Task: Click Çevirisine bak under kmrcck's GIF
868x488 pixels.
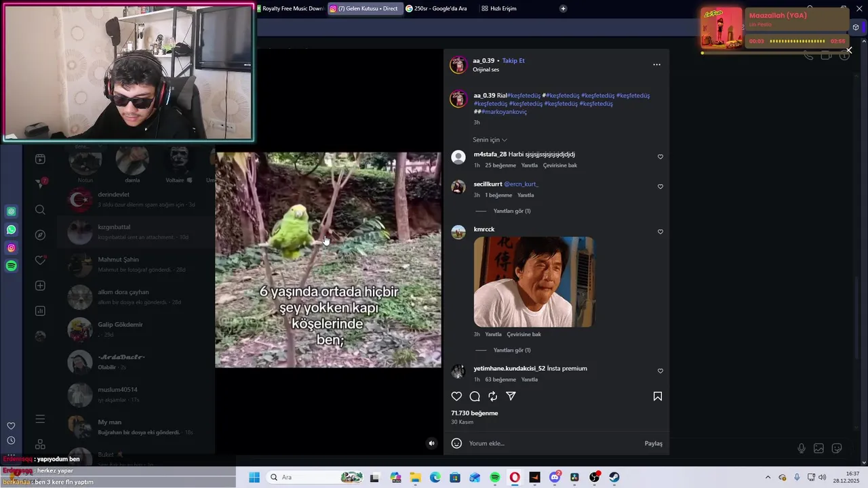Action: click(x=524, y=334)
